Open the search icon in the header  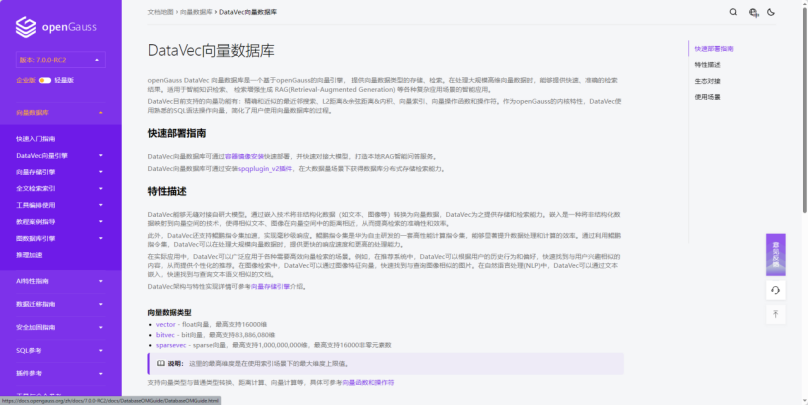pos(733,12)
